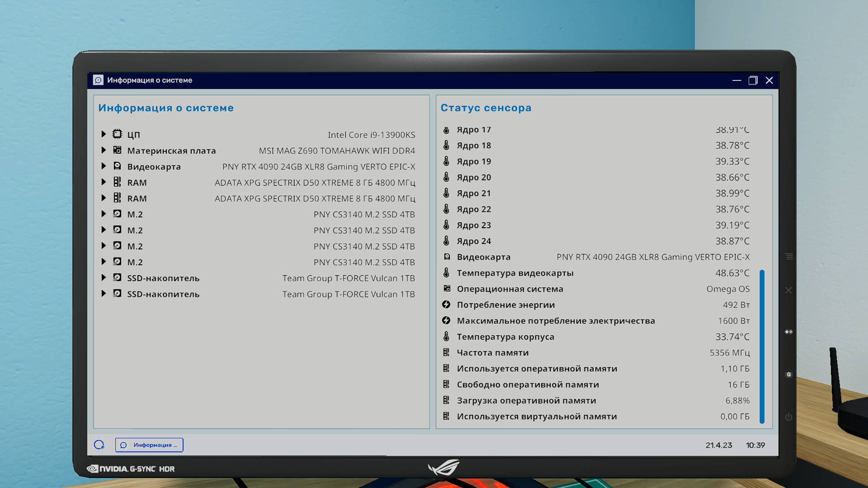The image size is (868, 488).
Task: Click the drive icon of first SSD-накопитель row
Action: (117, 277)
